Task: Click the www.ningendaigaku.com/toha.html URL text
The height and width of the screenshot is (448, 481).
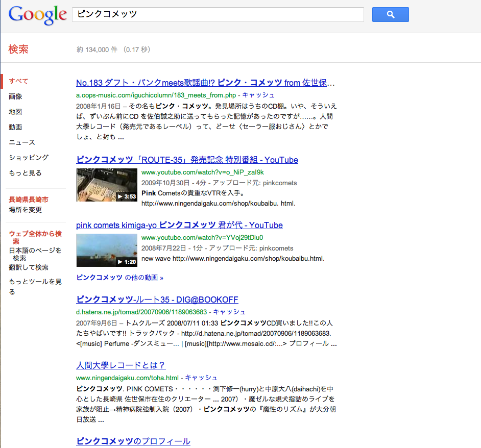Action: [x=127, y=378]
